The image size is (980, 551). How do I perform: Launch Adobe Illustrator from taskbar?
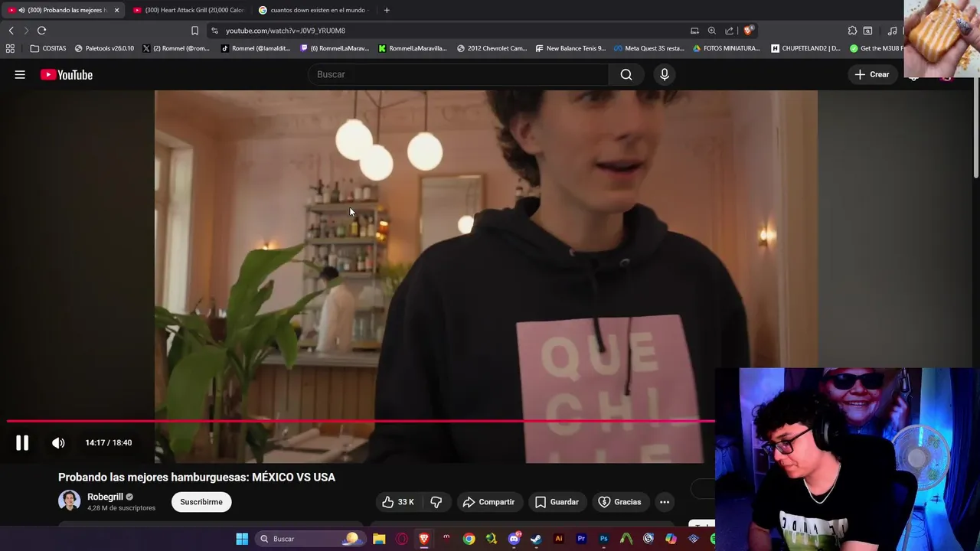click(558, 539)
